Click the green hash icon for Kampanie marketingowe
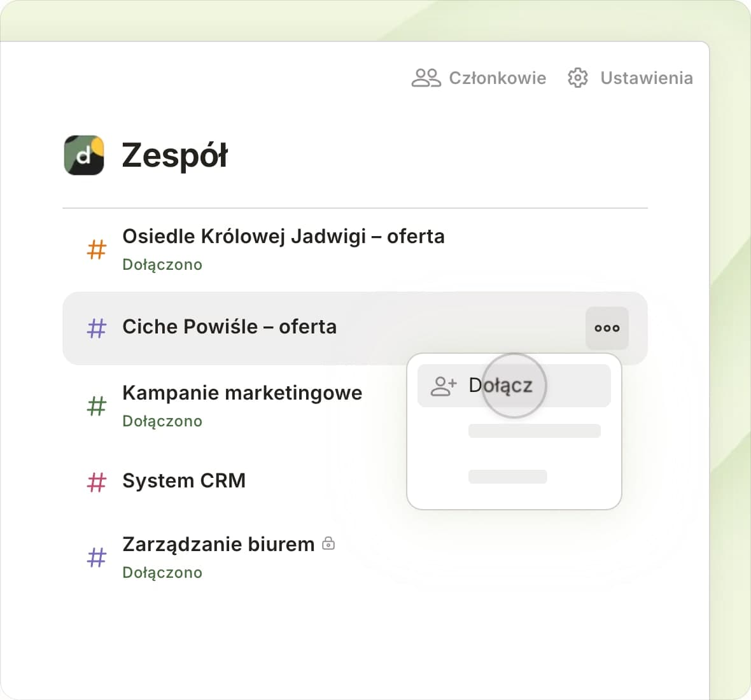 click(x=96, y=405)
